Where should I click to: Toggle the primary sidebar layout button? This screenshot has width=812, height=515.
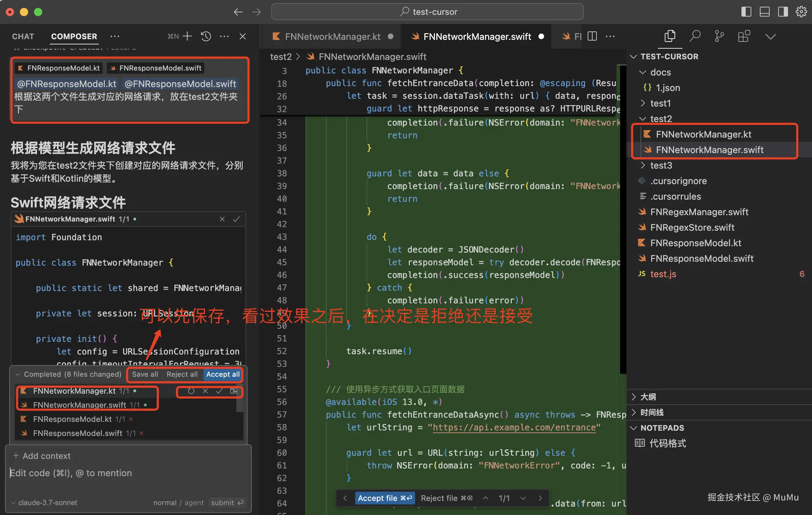click(x=746, y=12)
